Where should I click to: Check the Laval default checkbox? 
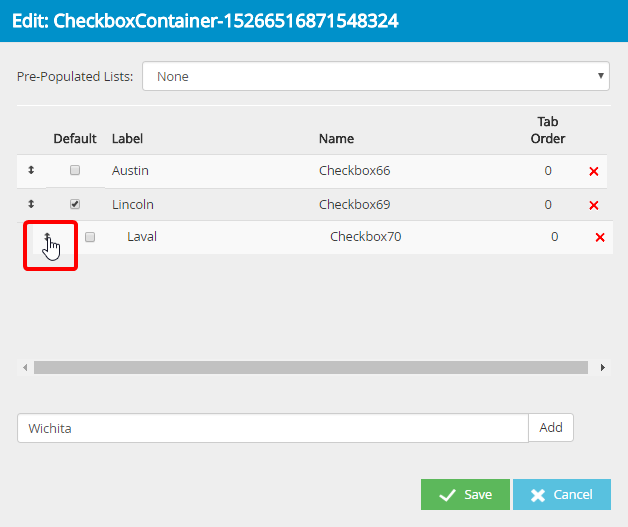pos(90,237)
